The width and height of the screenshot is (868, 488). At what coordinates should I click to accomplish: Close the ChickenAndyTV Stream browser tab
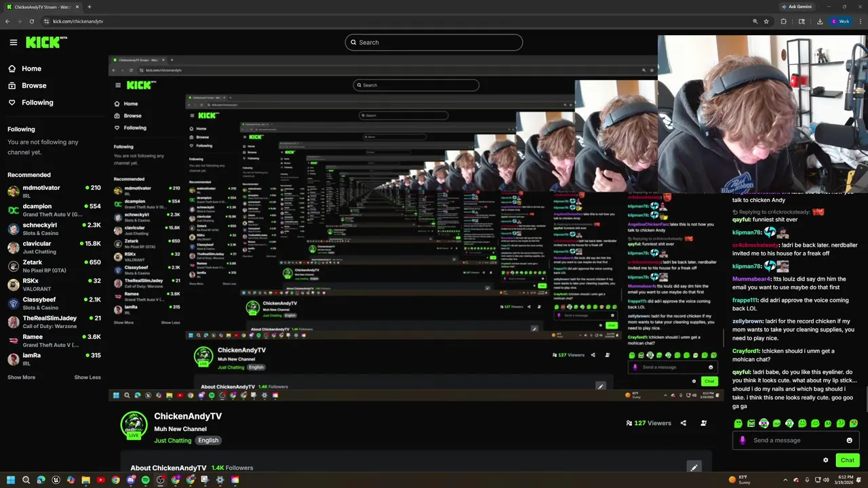[77, 7]
